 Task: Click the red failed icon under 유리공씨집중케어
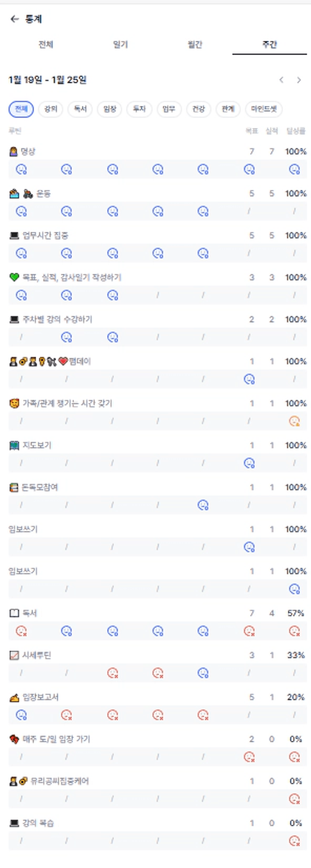pyautogui.click(x=294, y=799)
